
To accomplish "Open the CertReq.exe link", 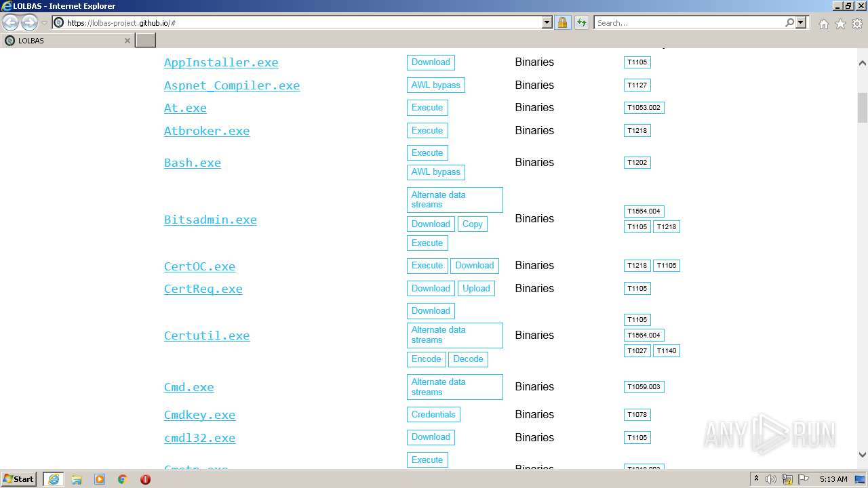I will click(203, 289).
